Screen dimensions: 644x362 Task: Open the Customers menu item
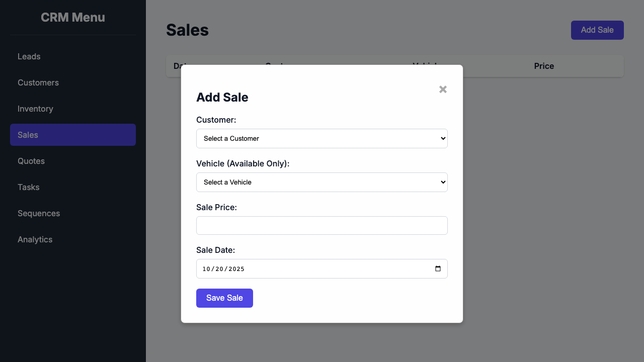[x=38, y=82]
